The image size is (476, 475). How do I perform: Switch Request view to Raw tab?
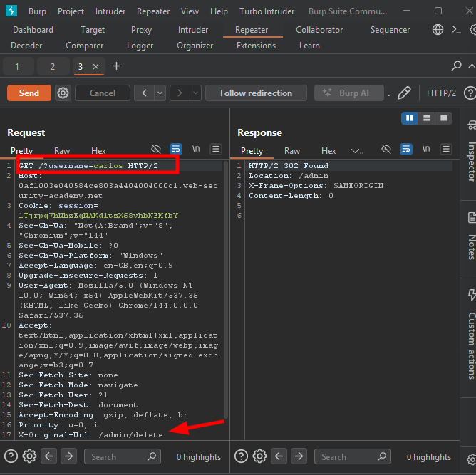click(x=62, y=151)
